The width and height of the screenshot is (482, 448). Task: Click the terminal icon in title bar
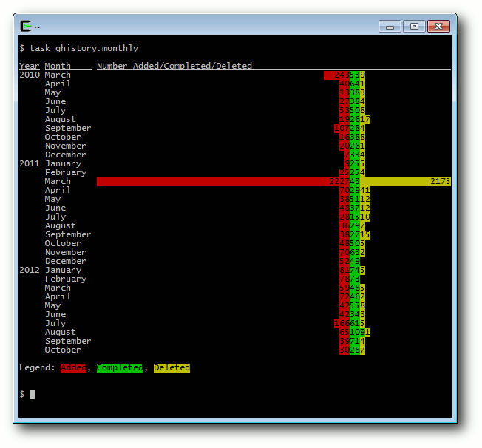point(27,27)
